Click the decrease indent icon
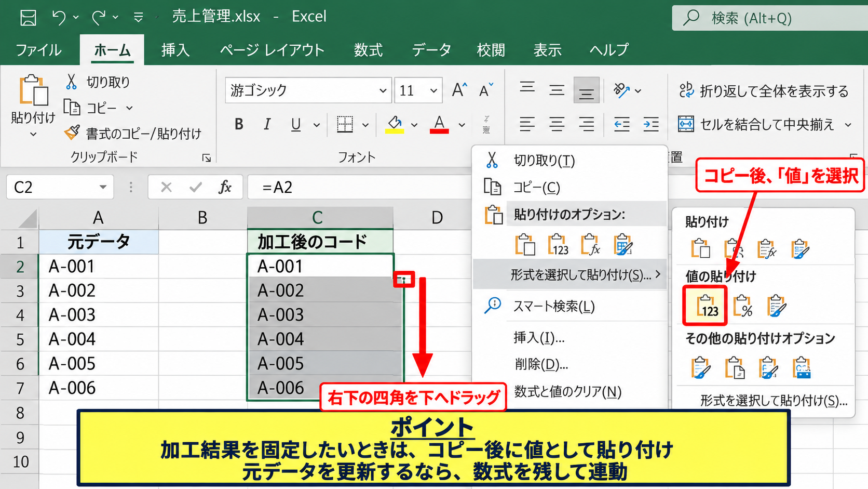The image size is (868, 489). [x=621, y=124]
